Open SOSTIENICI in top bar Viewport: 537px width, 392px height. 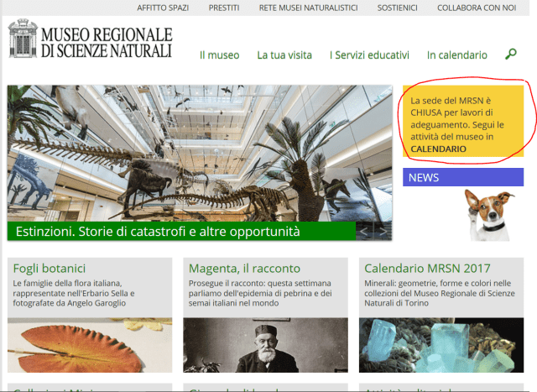pos(397,8)
